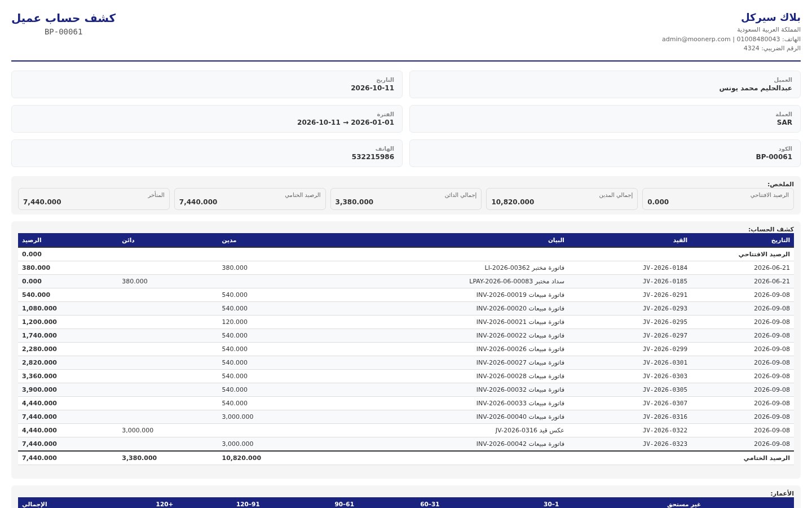Click the "غير مستحق" aging column header
Screen dimensions: 812x508
(684, 504)
